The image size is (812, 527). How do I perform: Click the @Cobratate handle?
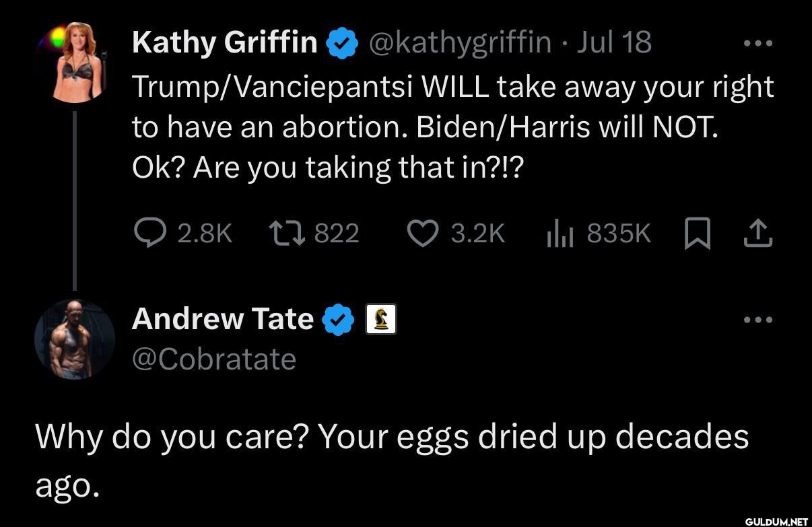(214, 359)
